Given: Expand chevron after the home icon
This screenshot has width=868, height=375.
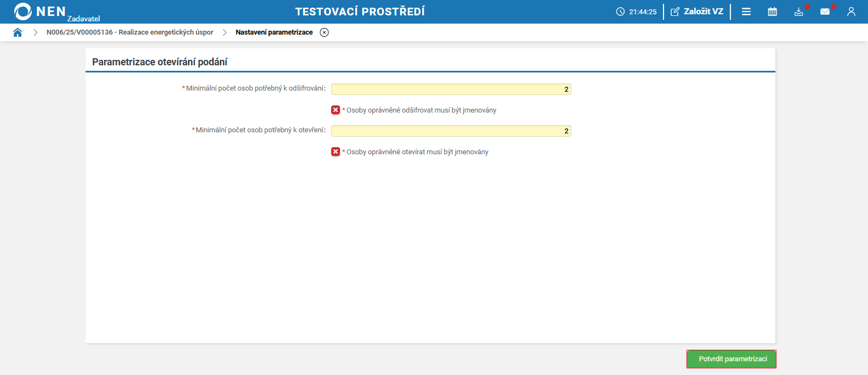Looking at the screenshot, I should tap(36, 32).
